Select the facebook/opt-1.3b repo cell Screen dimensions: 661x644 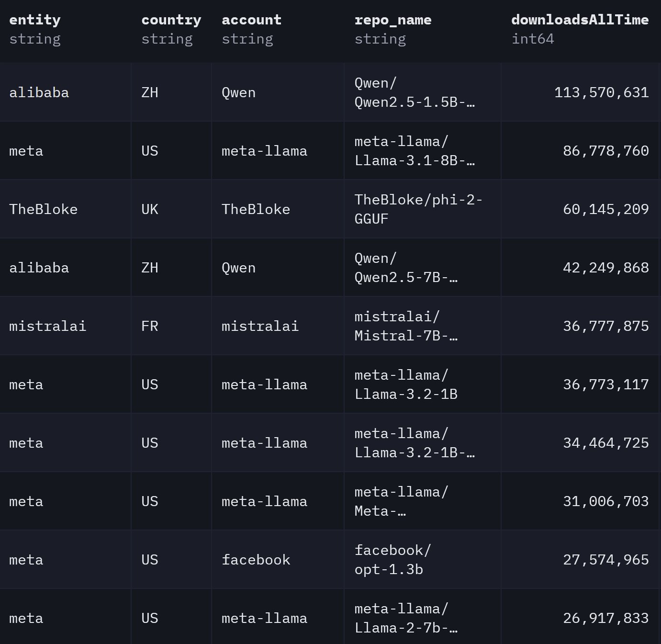pyautogui.click(x=392, y=560)
